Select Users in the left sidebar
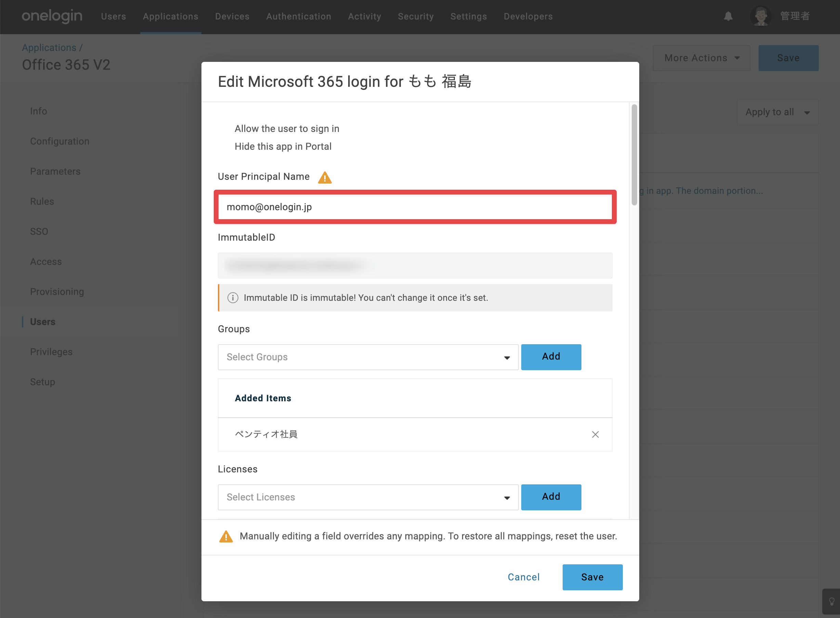The height and width of the screenshot is (618, 840). [43, 322]
